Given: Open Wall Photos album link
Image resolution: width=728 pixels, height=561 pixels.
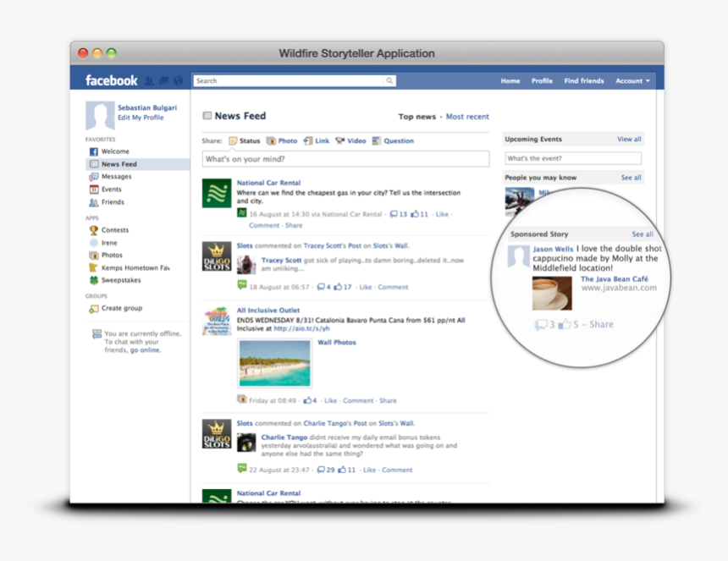Looking at the screenshot, I should [337, 343].
